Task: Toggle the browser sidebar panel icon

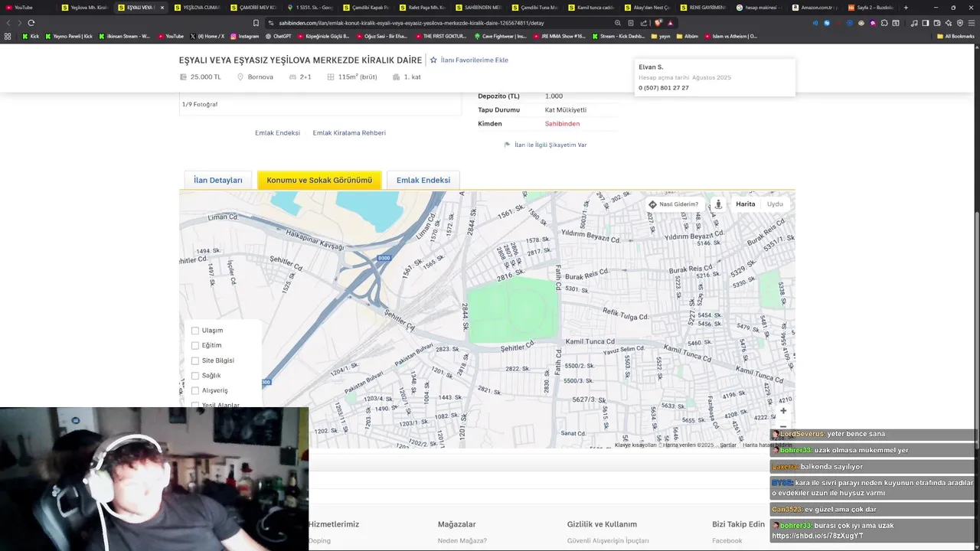Action: (x=926, y=23)
